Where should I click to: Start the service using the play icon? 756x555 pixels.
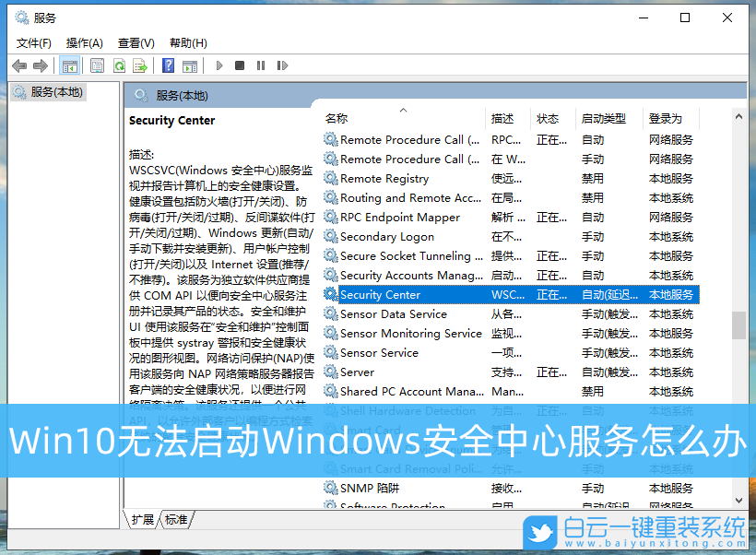point(219,65)
